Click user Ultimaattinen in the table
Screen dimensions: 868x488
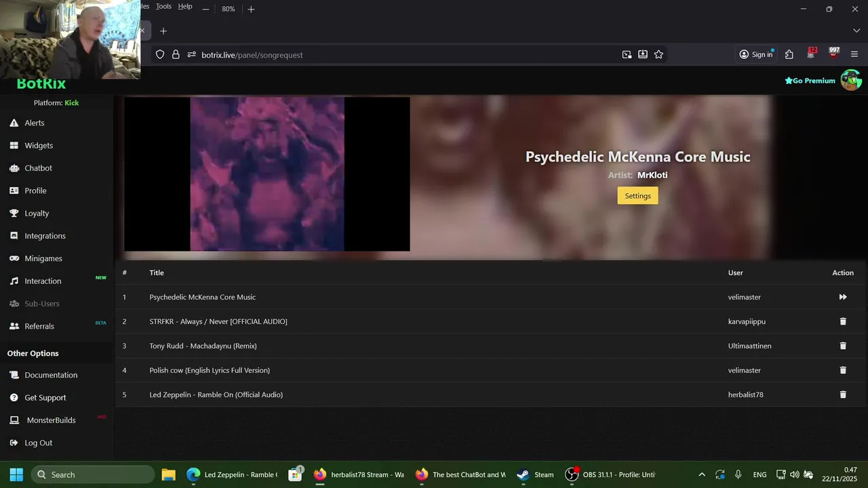pyautogui.click(x=749, y=346)
